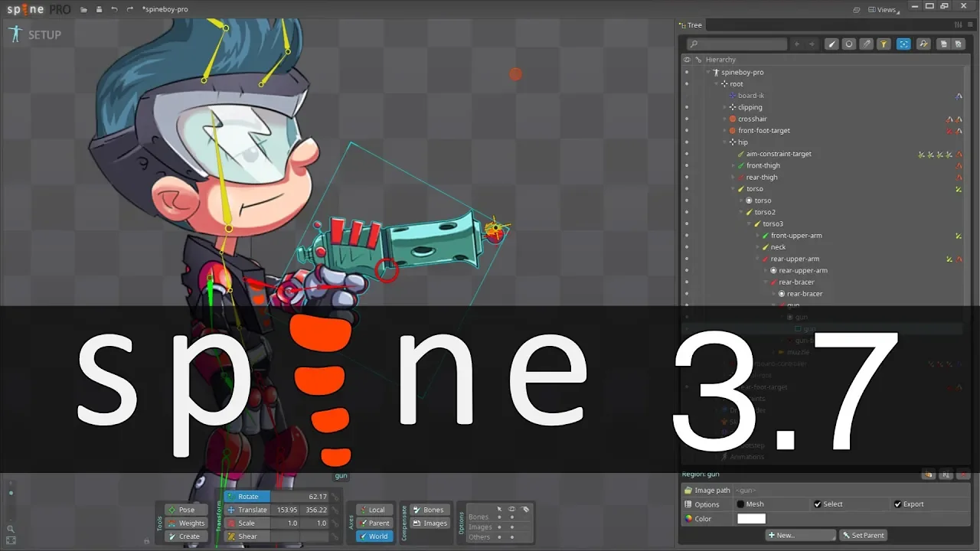Toggle Parent axes mode

(374, 523)
